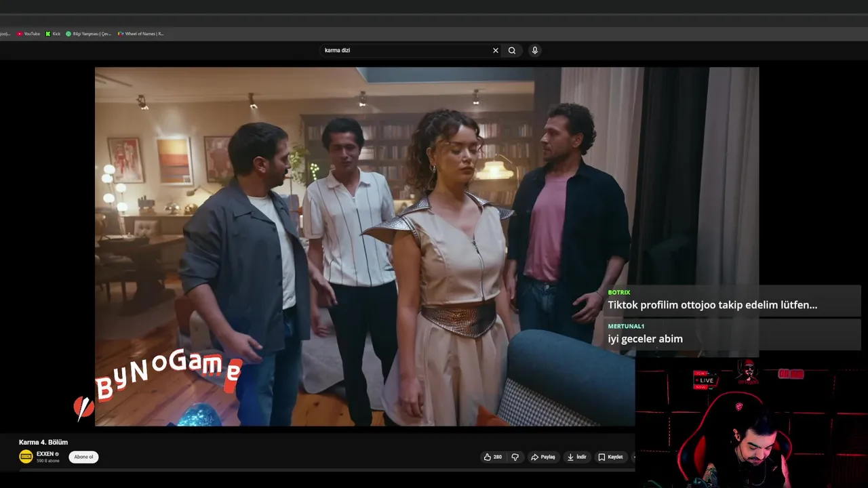
Task: Click the video player frame
Action: 427,247
